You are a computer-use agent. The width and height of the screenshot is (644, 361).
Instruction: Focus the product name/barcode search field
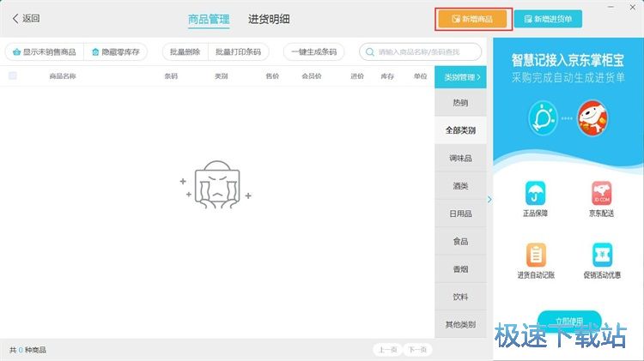pyautogui.click(x=420, y=52)
